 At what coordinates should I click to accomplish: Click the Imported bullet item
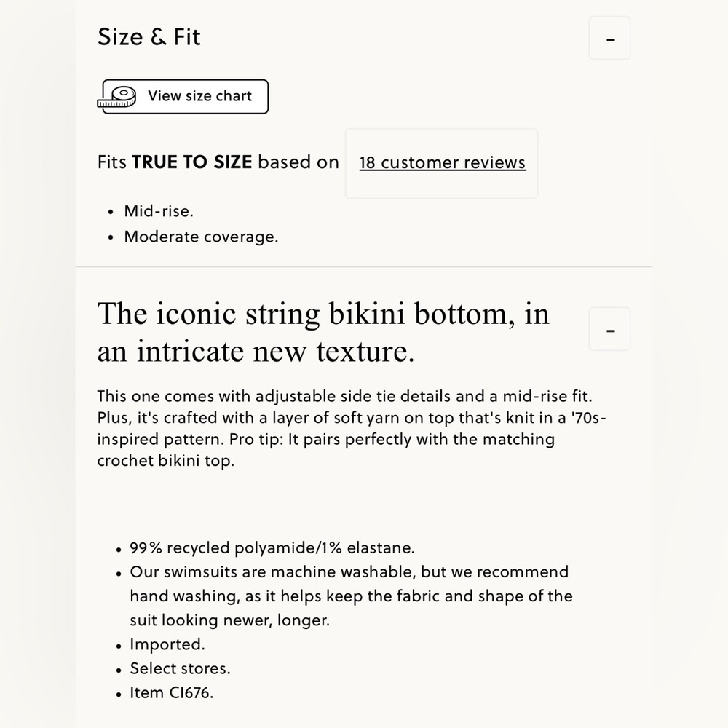(x=167, y=644)
